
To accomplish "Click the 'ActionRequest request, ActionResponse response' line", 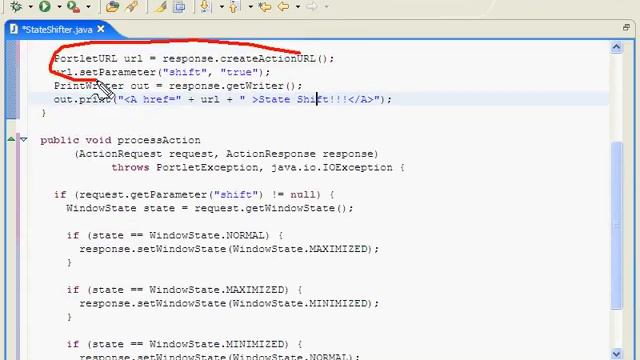I will (x=227, y=154).
